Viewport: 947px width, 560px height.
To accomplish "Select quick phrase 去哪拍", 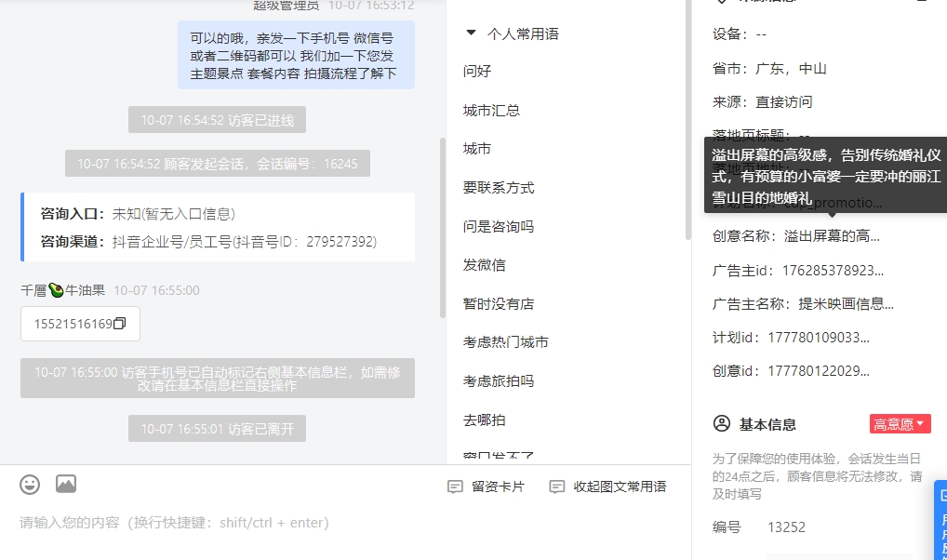I will click(x=485, y=420).
